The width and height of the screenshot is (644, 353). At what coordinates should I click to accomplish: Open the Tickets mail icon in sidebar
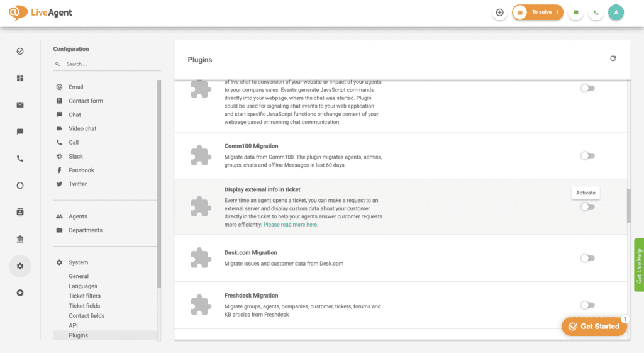(20, 105)
